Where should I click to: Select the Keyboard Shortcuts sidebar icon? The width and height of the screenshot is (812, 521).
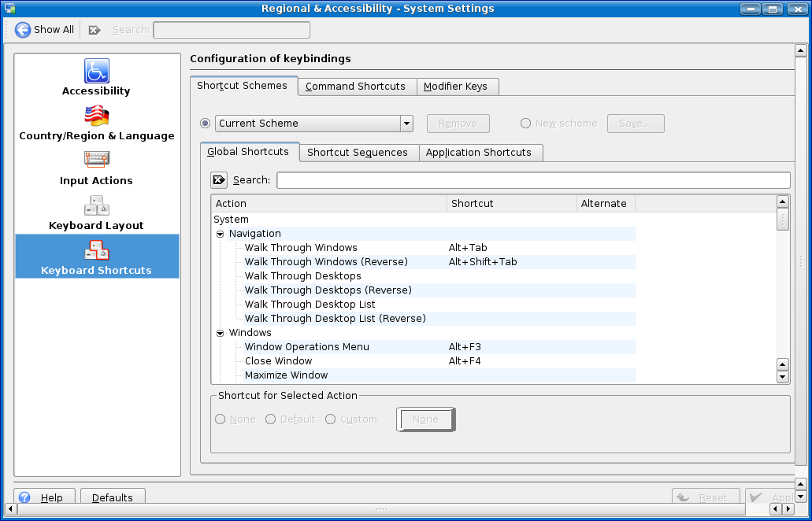pos(97,250)
